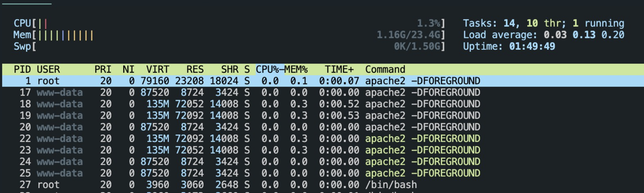Sort by the TIME+ column header
The image size is (644, 193).
[x=339, y=69]
